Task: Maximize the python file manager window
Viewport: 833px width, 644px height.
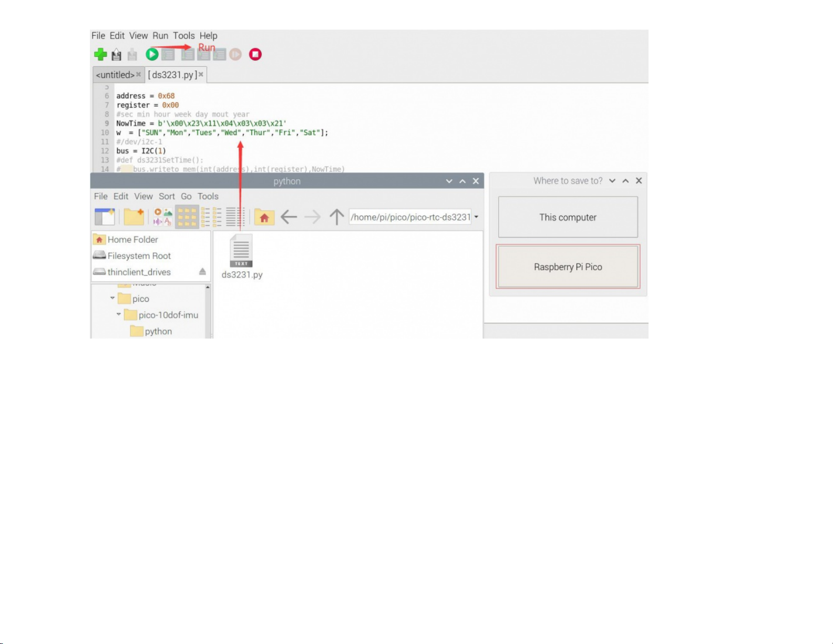Action: coord(462,181)
